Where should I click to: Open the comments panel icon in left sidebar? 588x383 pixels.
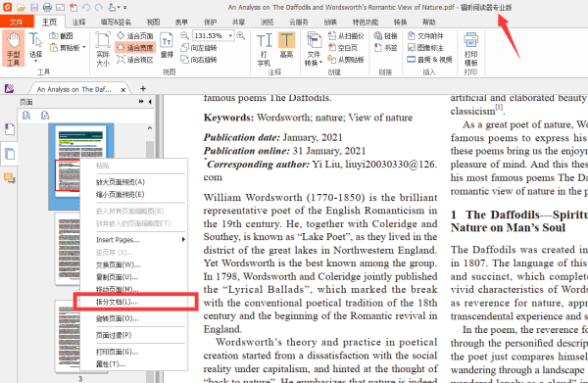[10, 178]
